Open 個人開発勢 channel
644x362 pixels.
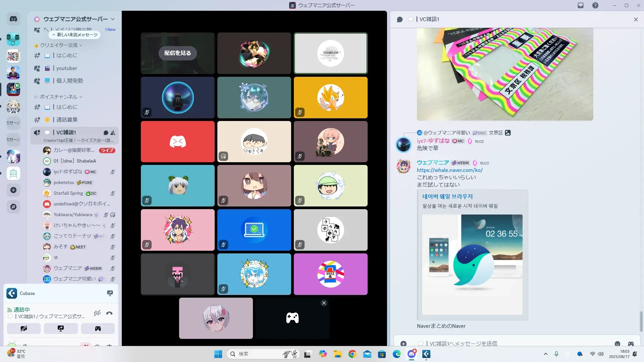(x=69, y=81)
